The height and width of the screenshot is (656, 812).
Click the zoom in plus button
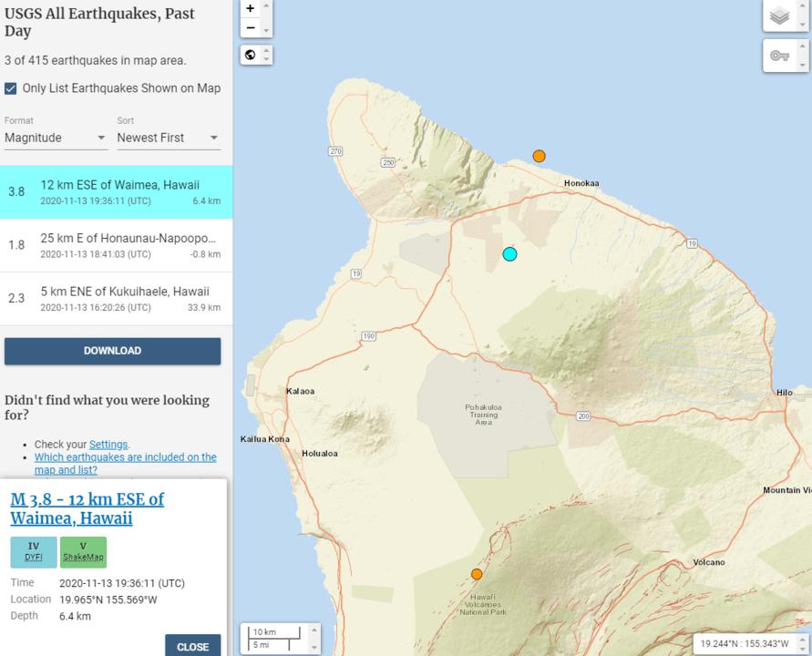pyautogui.click(x=251, y=8)
